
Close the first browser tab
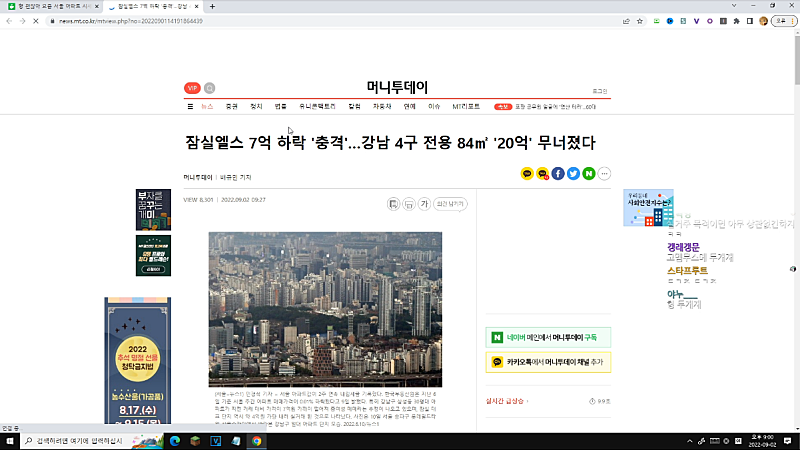[x=96, y=7]
